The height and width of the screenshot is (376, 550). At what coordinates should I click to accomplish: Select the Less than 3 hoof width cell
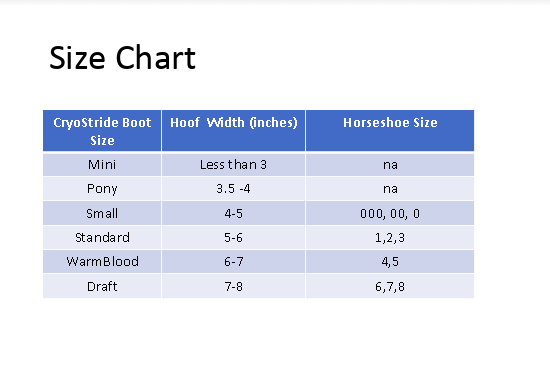(x=234, y=164)
